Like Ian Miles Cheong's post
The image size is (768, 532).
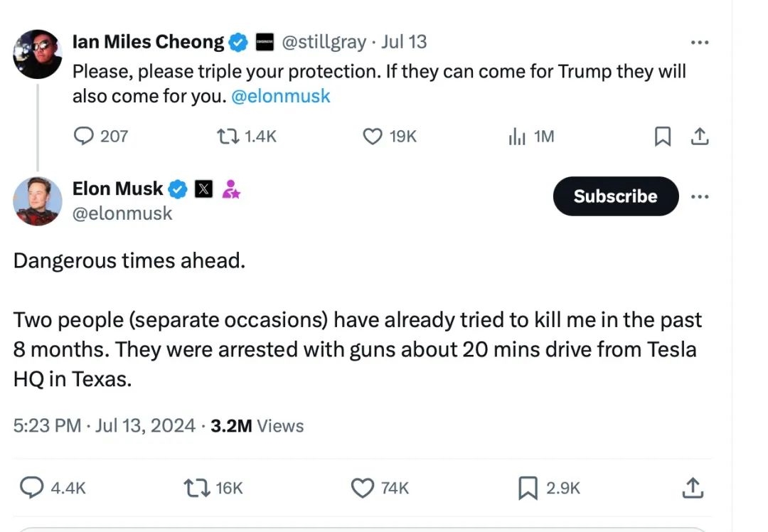coord(373,136)
